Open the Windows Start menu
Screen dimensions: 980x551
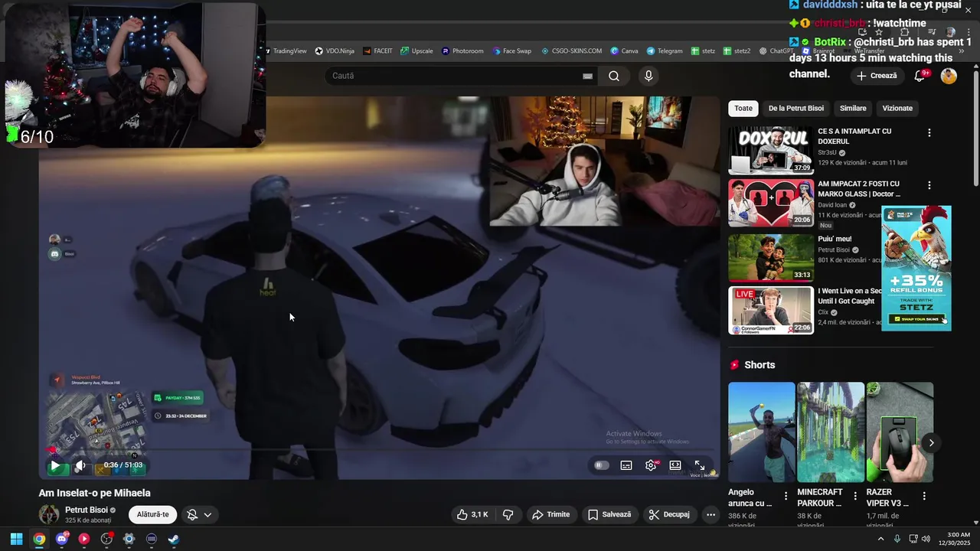click(x=16, y=539)
